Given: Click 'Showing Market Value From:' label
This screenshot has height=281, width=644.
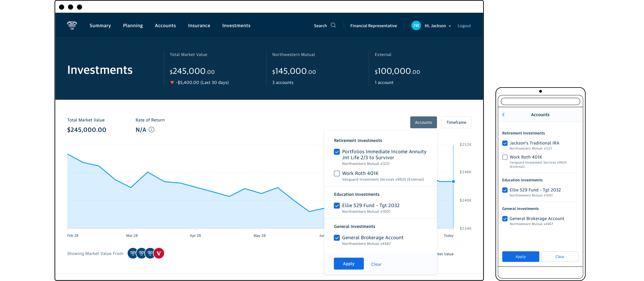Looking at the screenshot, I should (96, 254).
